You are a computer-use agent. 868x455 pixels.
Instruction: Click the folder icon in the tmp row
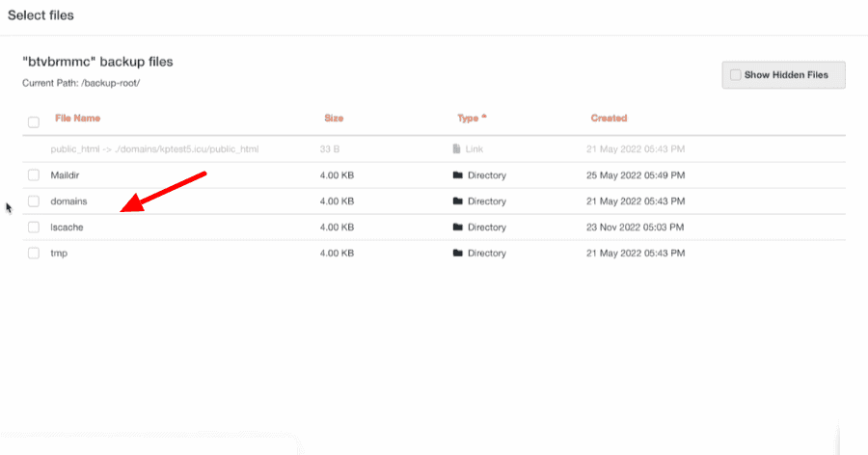click(x=457, y=254)
